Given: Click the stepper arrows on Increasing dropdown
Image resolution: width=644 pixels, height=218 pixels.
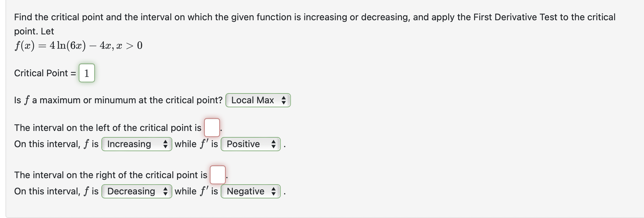Looking at the screenshot, I should (x=165, y=144).
